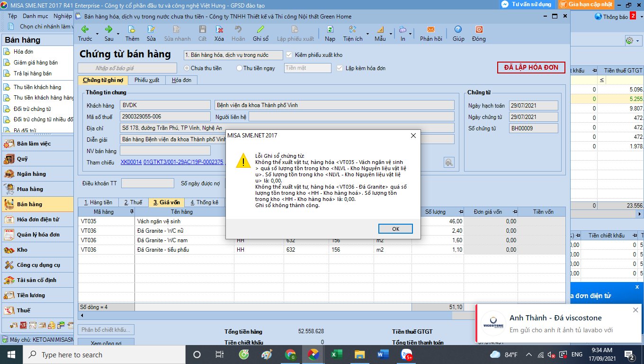Select the Chưa thu tiền radio button
The image size is (644, 364).
click(x=187, y=68)
